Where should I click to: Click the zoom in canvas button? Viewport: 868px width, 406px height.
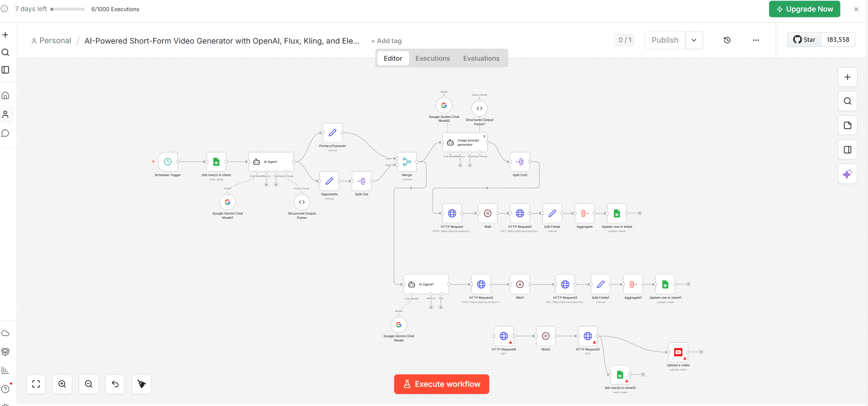pos(62,384)
